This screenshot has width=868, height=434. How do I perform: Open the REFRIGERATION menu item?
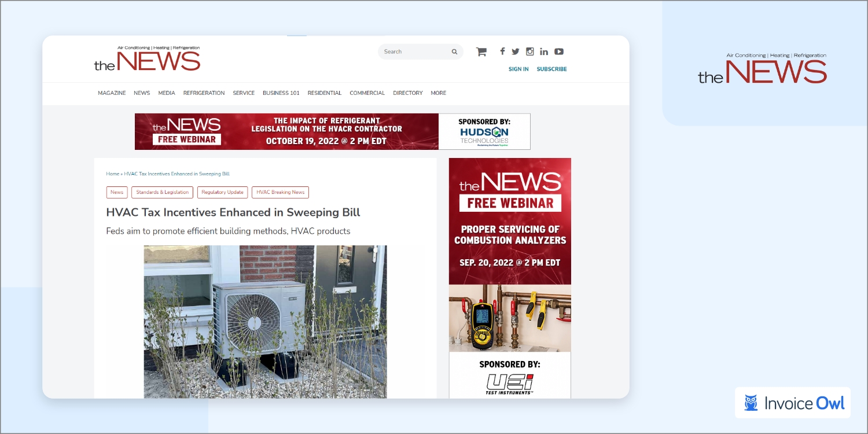[x=204, y=93]
